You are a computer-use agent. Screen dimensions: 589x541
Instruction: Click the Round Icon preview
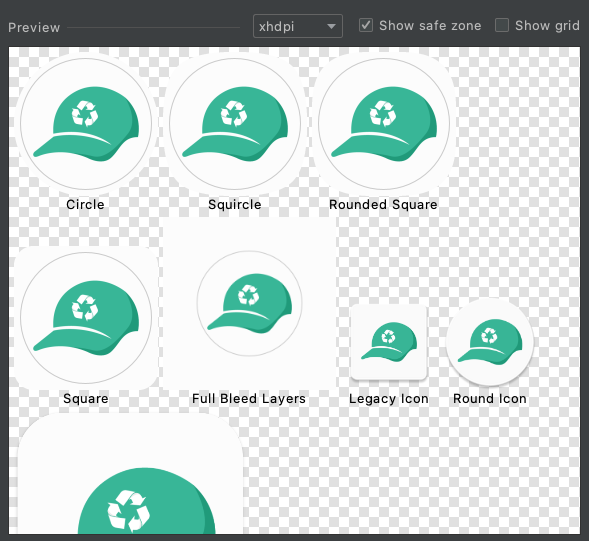(490, 342)
